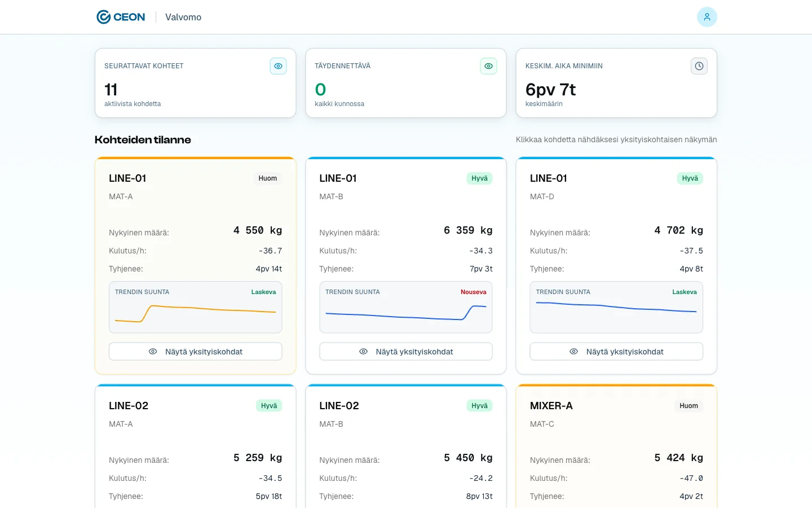This screenshot has height=508, width=812.
Task: Click the Nouseva trend chart of LINE-01 MAT-B
Action: 405,312
